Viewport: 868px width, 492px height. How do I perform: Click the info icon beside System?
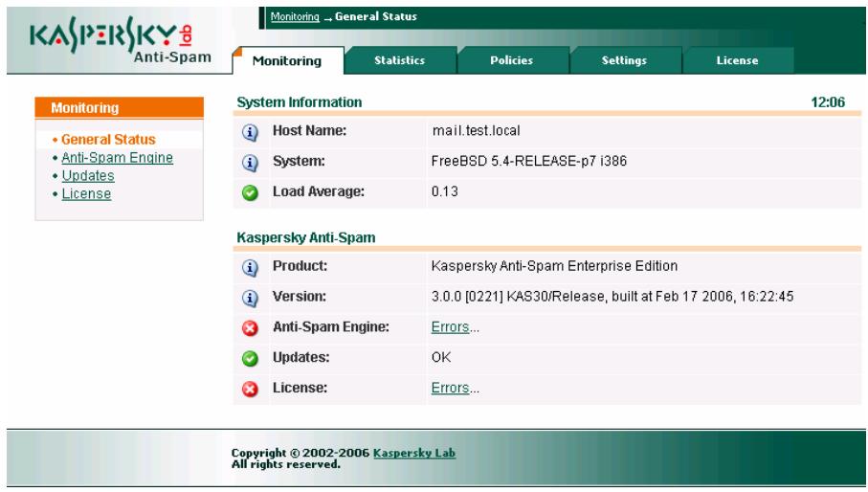click(x=250, y=164)
